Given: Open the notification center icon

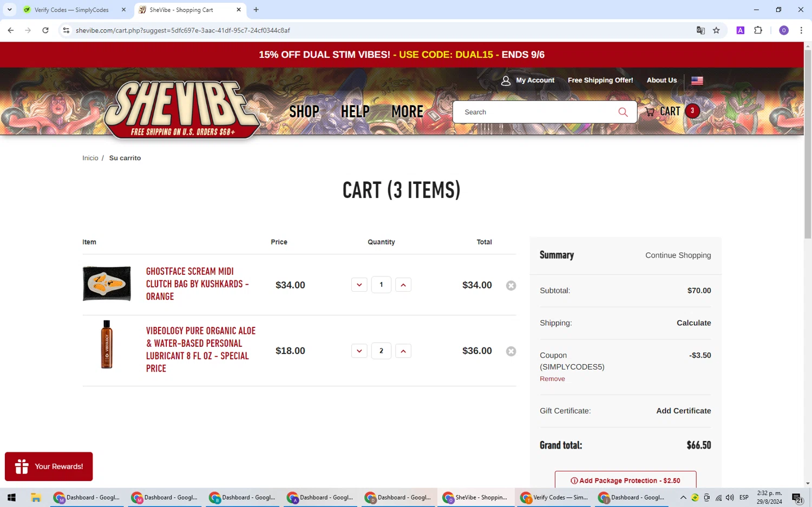Looking at the screenshot, I should click(797, 498).
